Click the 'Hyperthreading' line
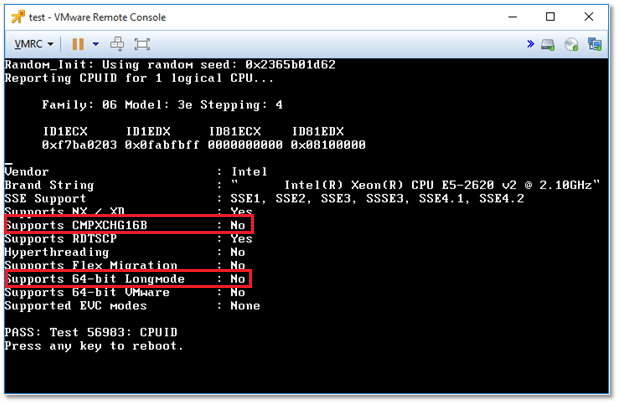This screenshot has height=404, width=619. click(x=125, y=252)
